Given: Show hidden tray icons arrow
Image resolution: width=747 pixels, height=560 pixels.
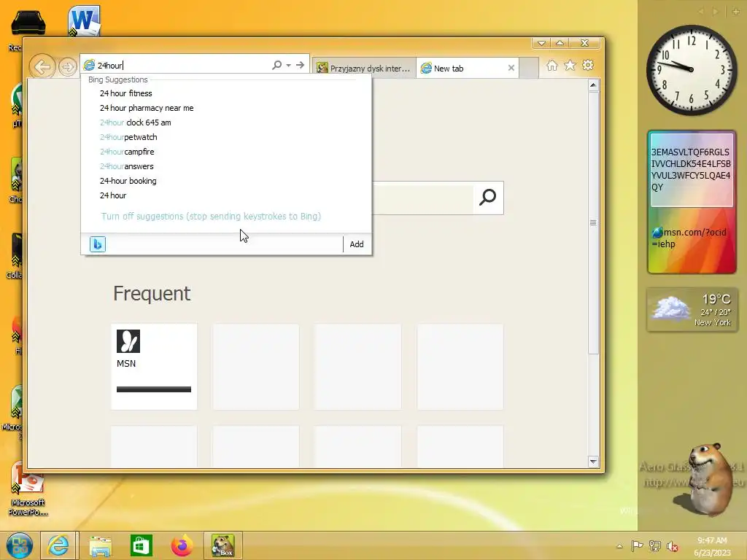Looking at the screenshot, I should coord(619,546).
